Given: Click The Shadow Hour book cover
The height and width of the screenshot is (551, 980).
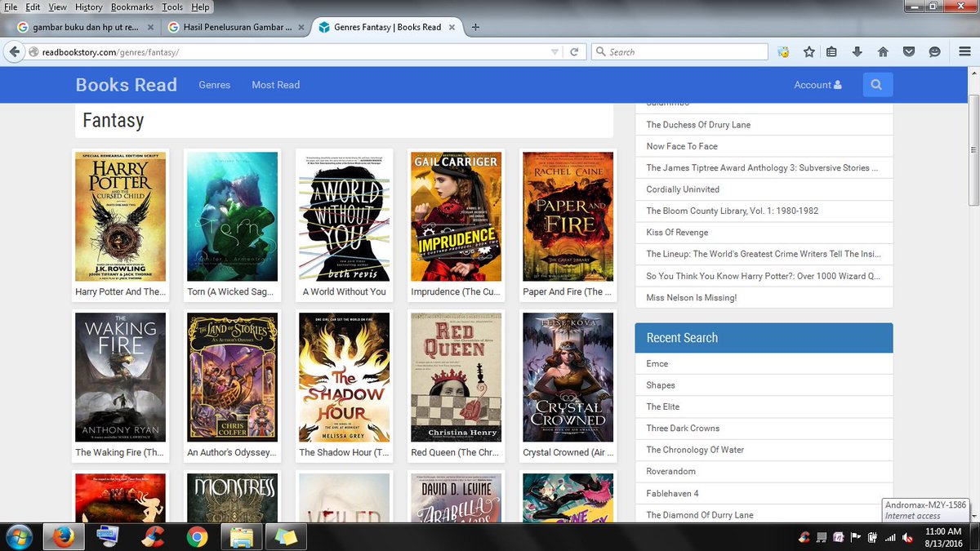Looking at the screenshot, I should [x=344, y=377].
